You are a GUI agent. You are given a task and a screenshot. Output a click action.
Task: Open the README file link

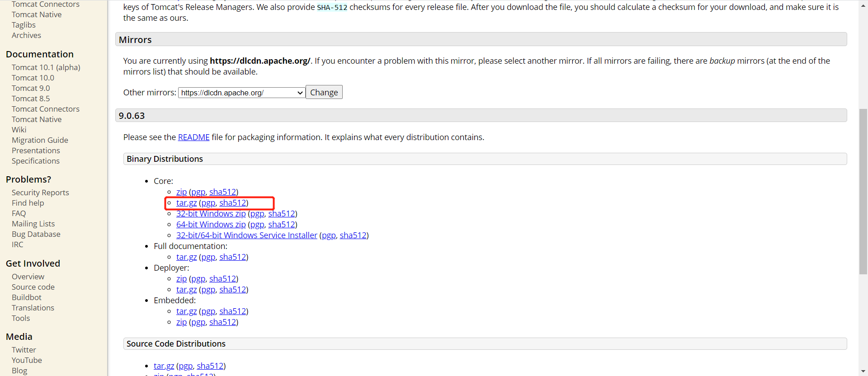tap(193, 137)
